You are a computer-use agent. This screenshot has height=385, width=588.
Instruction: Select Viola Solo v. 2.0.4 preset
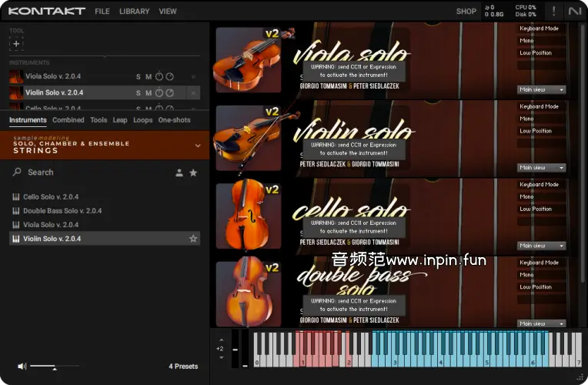105,225
